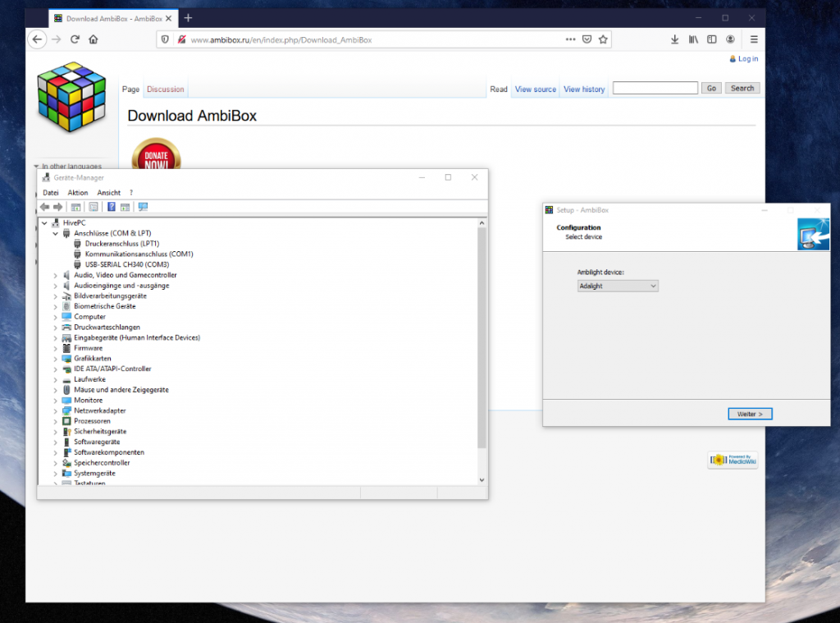Click the Rubik's cube site logo
840x623 pixels.
[x=71, y=97]
